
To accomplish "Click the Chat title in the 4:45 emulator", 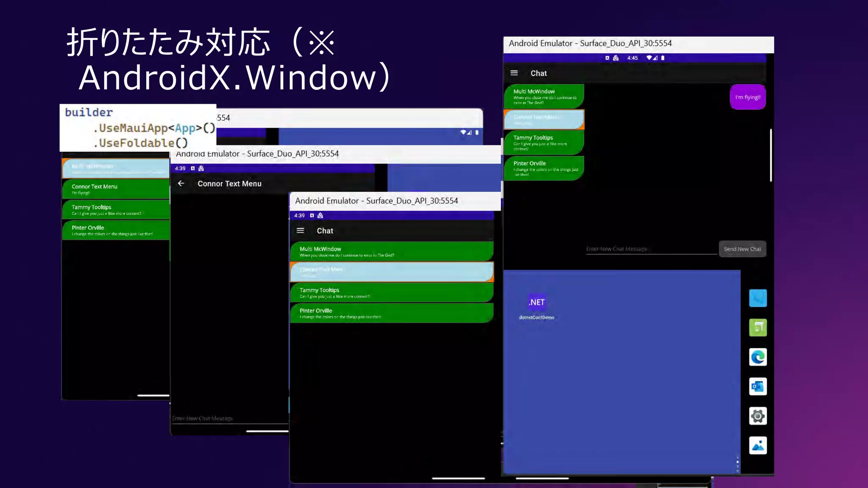I will [x=539, y=73].
